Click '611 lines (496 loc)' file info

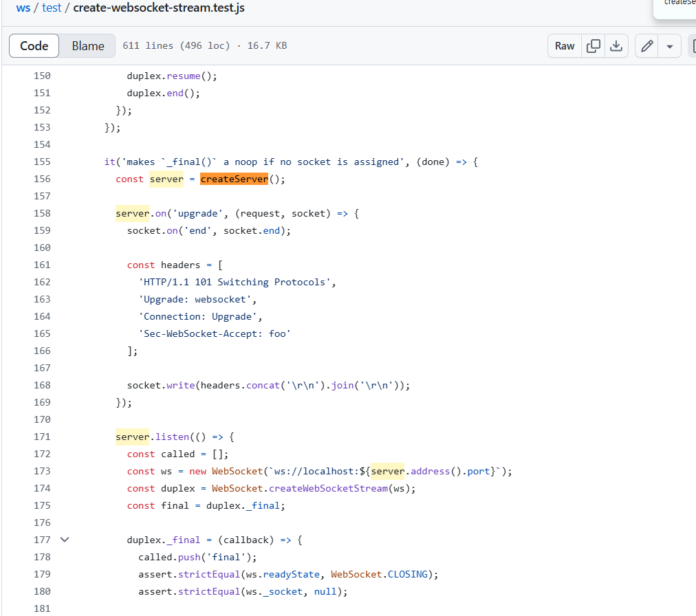pos(176,45)
